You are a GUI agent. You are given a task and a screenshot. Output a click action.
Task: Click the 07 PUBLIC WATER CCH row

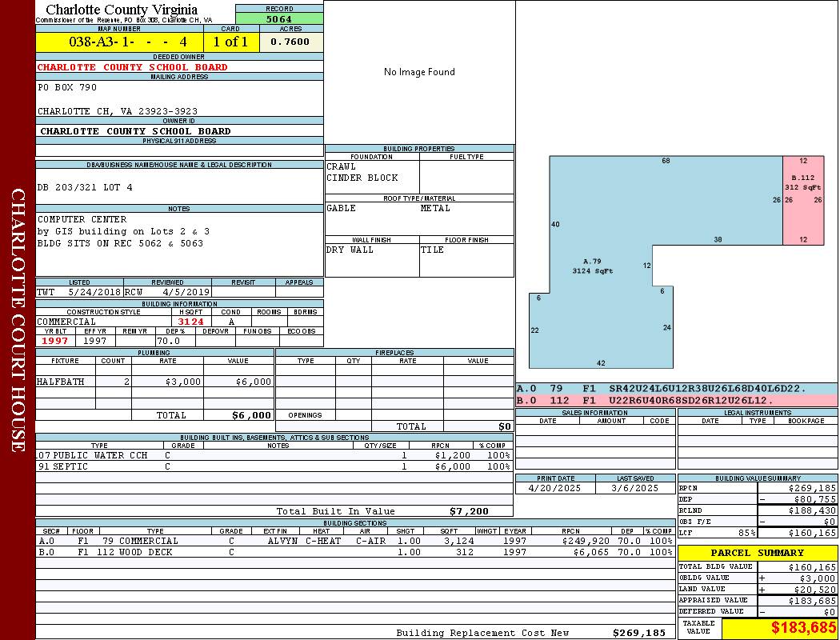(274, 455)
